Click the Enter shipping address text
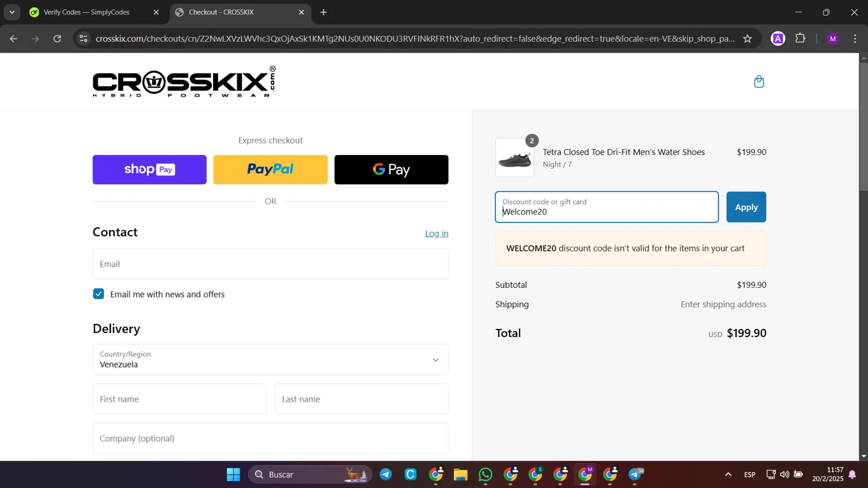 coord(723,304)
